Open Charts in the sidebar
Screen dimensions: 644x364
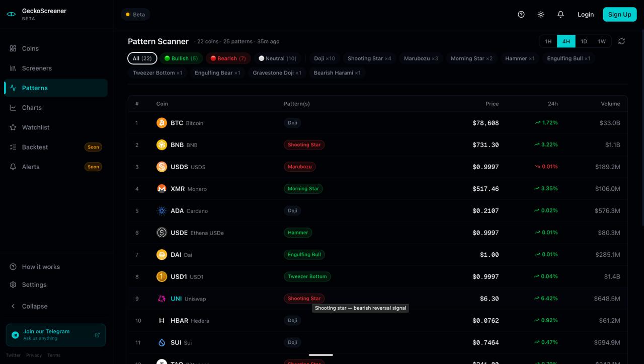click(56, 108)
